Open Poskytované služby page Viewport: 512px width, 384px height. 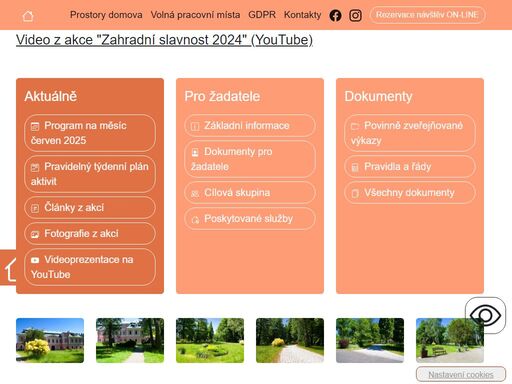pyautogui.click(x=250, y=219)
